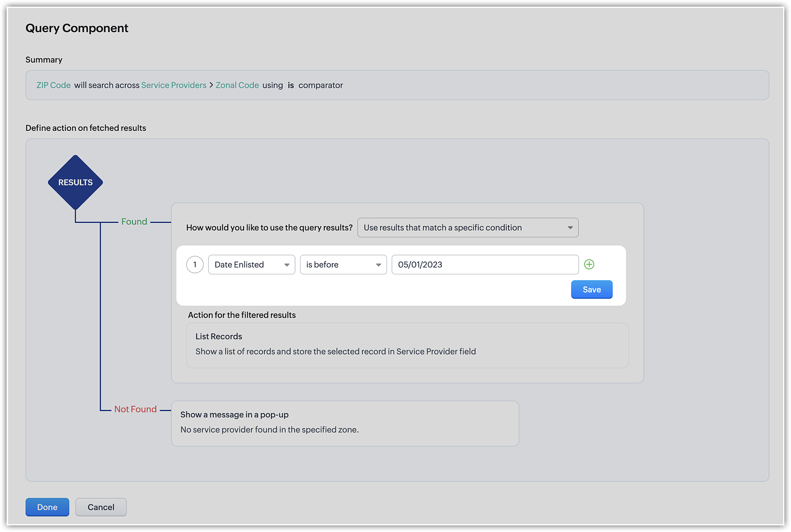Image resolution: width=791 pixels, height=532 pixels.
Task: Select the List Records action box
Action: tap(407, 345)
